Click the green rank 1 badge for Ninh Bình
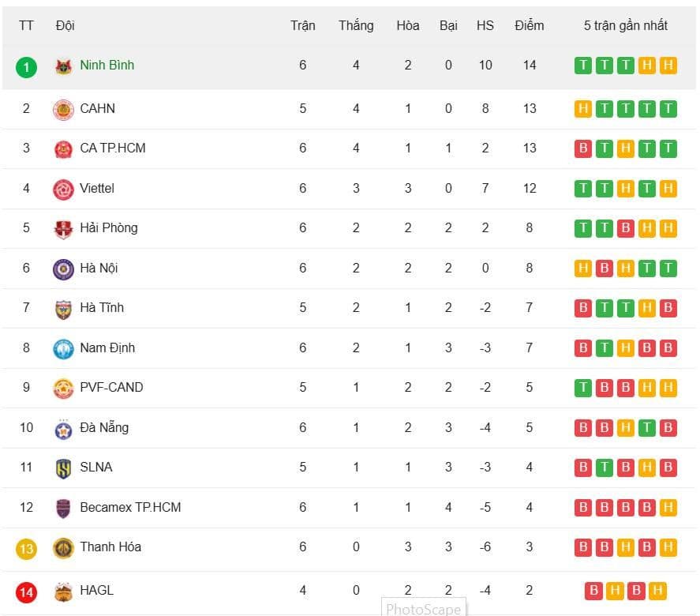Screen dimensions: 700x616 point(26,66)
